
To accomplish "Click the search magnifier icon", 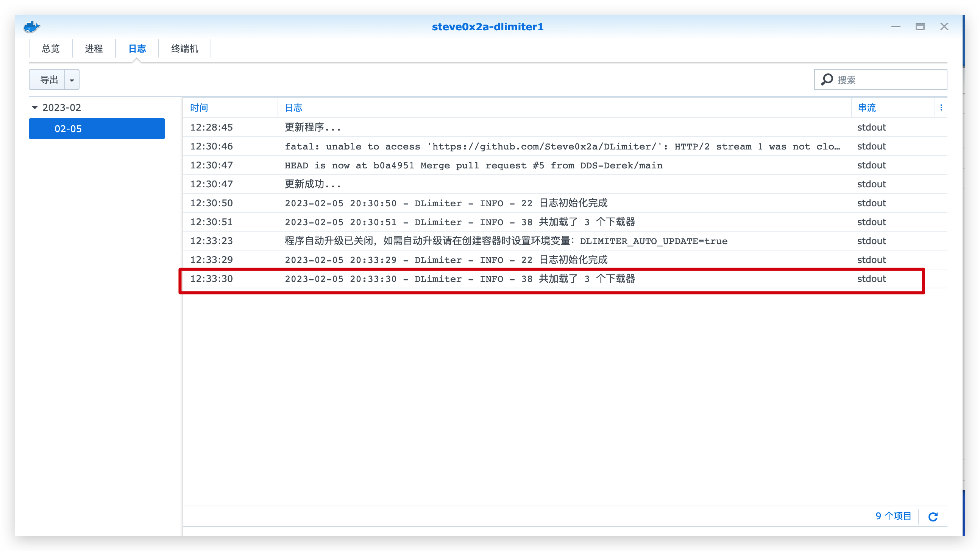I will click(x=827, y=79).
